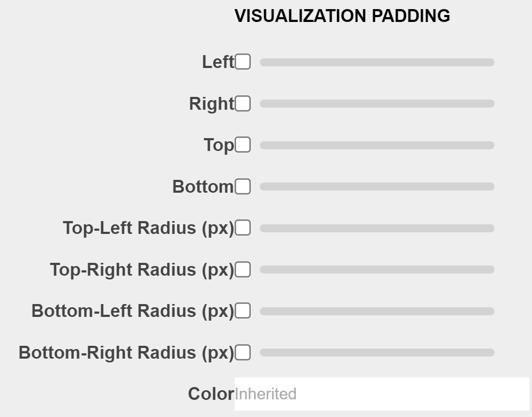
Task: Adjust the Bottom padding slider
Action: pos(377,187)
